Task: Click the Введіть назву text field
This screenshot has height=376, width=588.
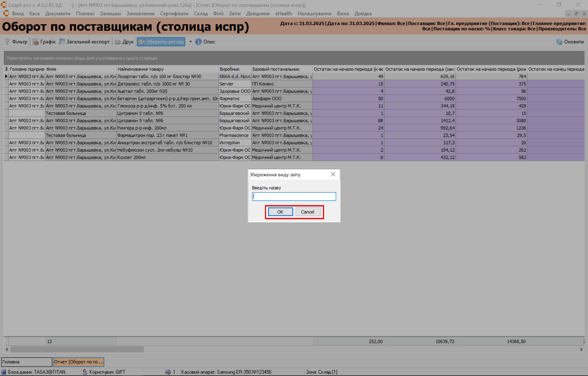Action: tap(294, 196)
